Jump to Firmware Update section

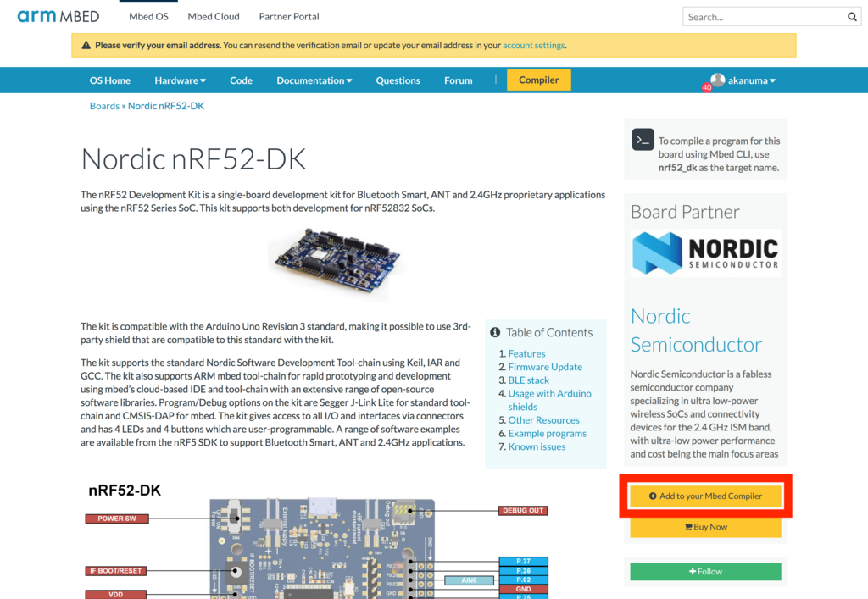[545, 367]
